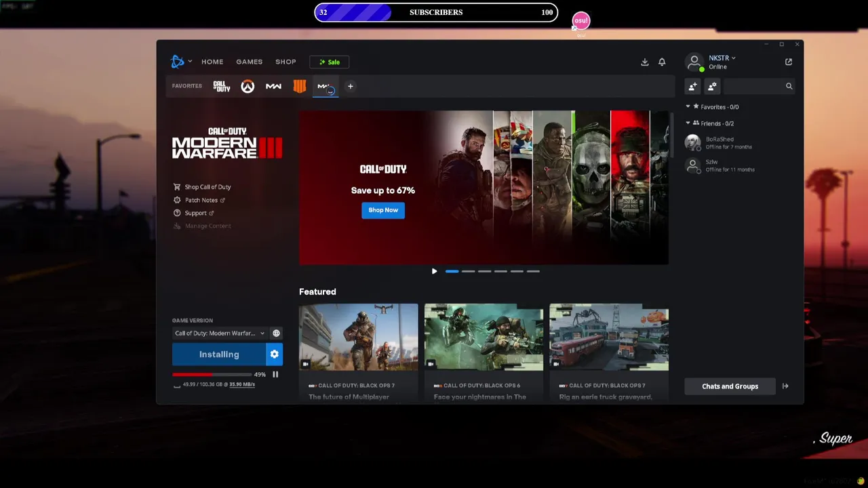The height and width of the screenshot is (488, 868).
Task: Select the orange Black Ops 4 icon
Action: 299,86
